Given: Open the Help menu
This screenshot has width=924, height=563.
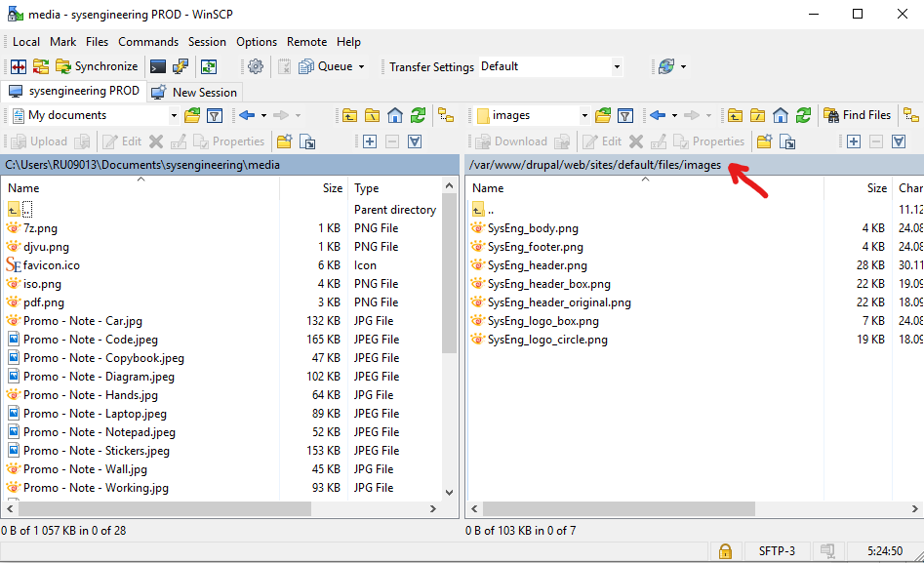Looking at the screenshot, I should (348, 42).
